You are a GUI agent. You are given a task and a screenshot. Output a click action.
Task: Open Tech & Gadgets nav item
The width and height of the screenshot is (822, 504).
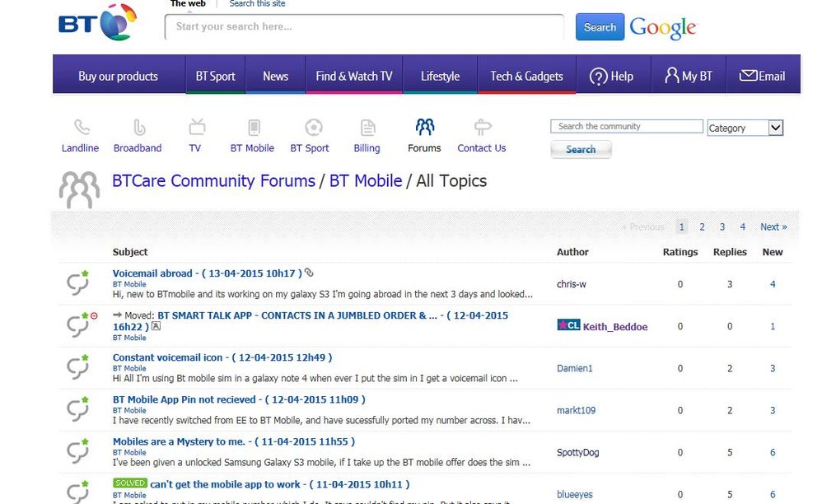pos(527,76)
